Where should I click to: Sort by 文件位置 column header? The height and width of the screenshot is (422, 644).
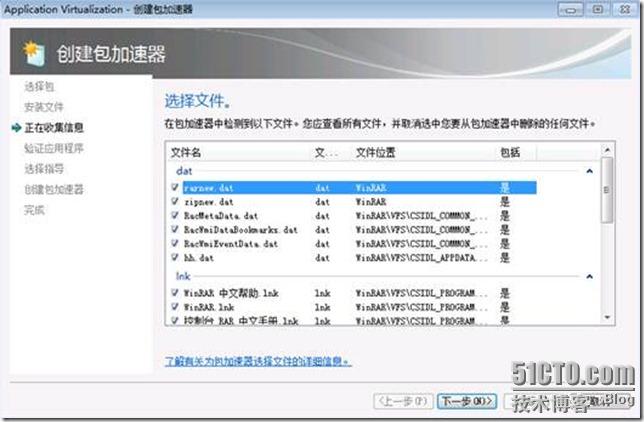(375, 153)
